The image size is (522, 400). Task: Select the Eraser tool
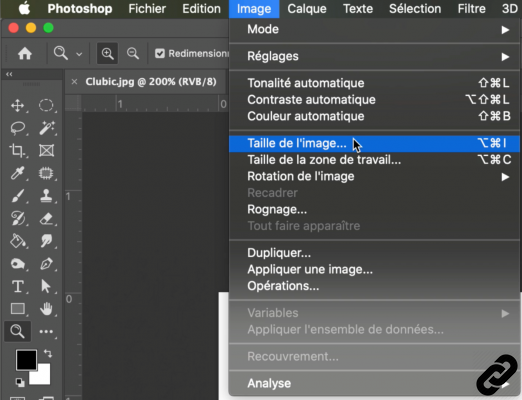[x=46, y=218]
